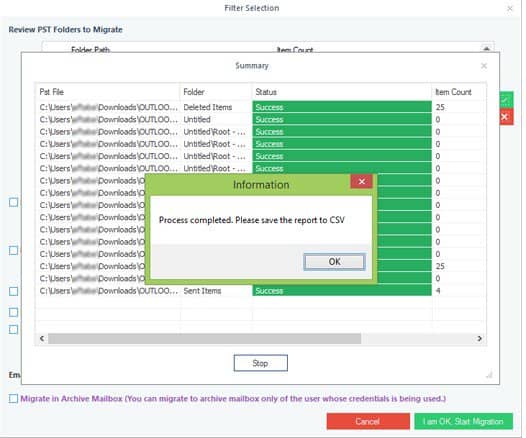Click the Process completed message text
Viewport: 526px width, 438px height.
tap(252, 220)
